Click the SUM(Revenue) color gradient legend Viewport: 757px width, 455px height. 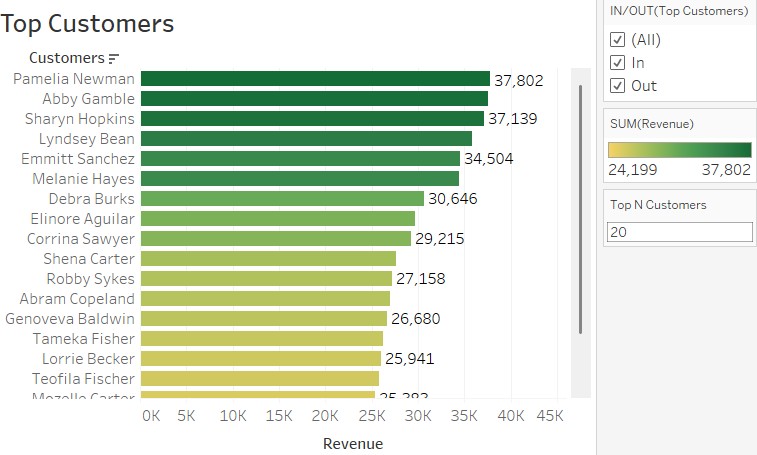point(679,150)
